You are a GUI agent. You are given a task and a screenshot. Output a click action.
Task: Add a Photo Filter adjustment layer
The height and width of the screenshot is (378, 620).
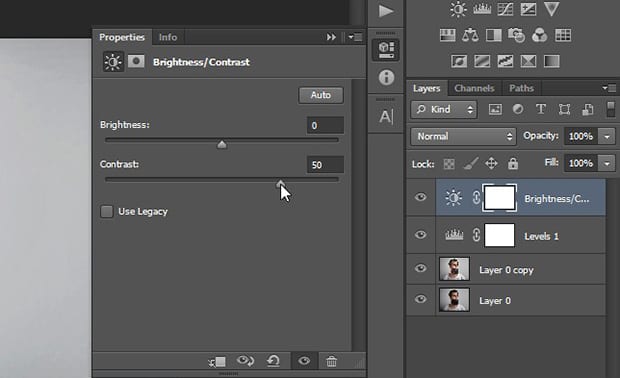516,35
